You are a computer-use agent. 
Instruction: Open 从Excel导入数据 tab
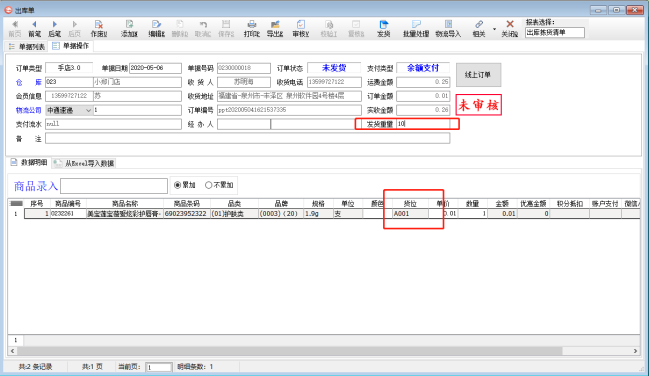tap(84, 163)
